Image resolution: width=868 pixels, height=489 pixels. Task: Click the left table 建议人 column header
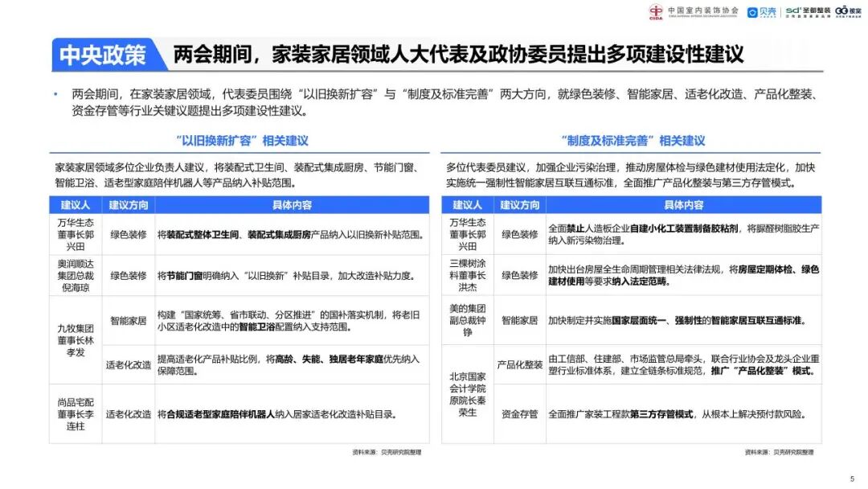(x=76, y=205)
